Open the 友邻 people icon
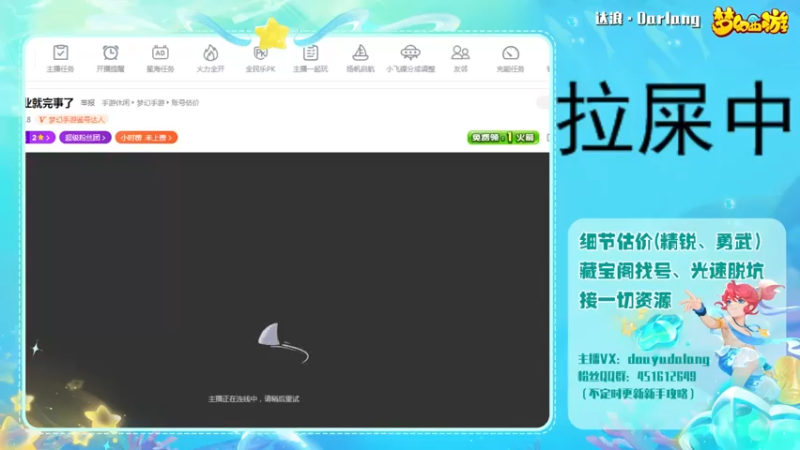800x450 pixels. coord(460,53)
